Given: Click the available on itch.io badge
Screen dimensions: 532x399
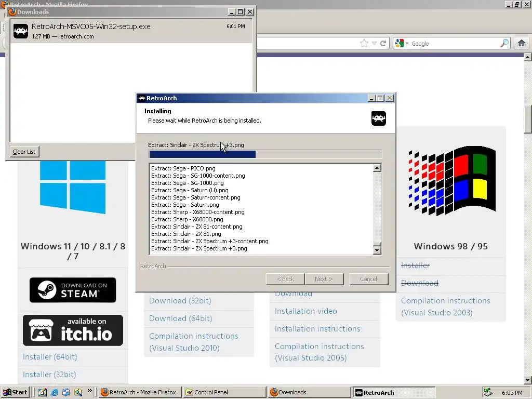Looking at the screenshot, I should click(73, 330).
